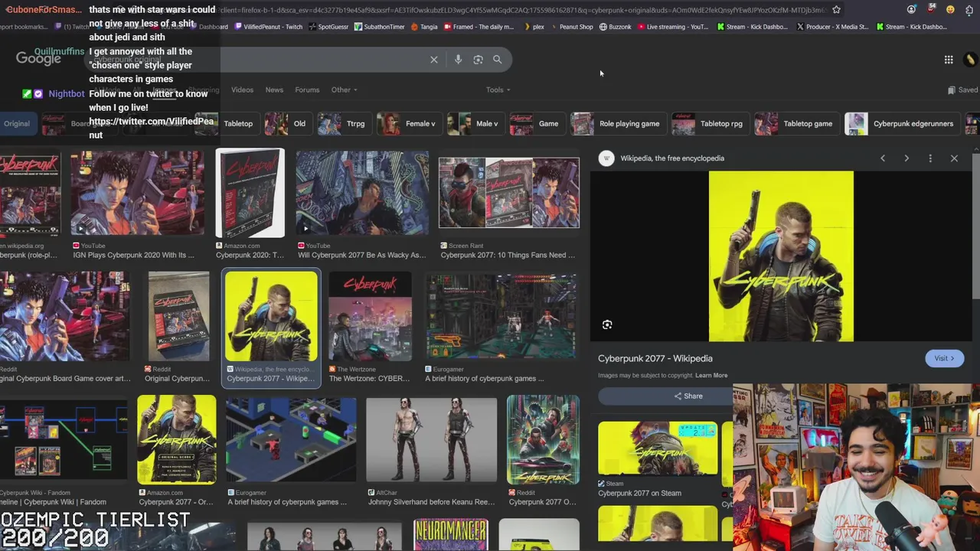Image resolution: width=980 pixels, height=551 pixels.
Task: Show next image in preview panel
Action: (x=906, y=158)
